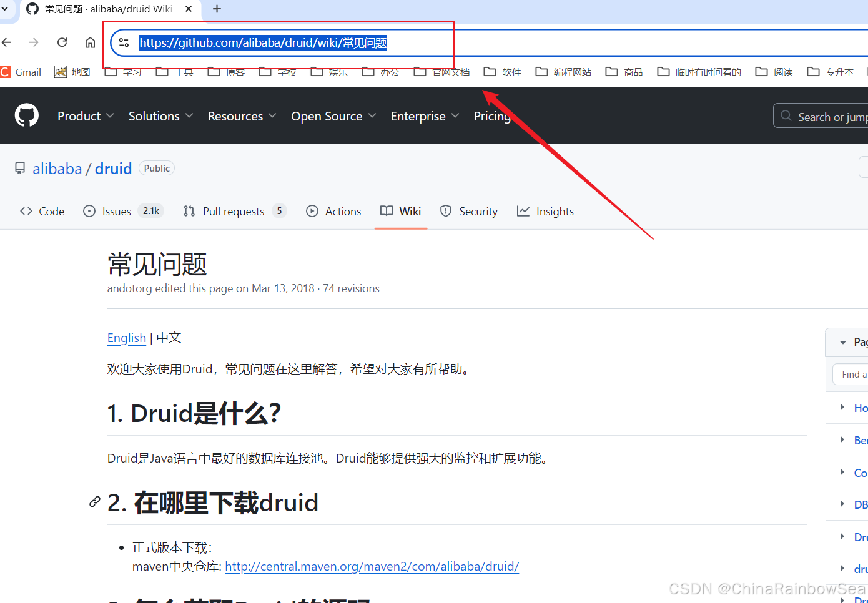
Task: Click the Pull requests branch icon
Action: pos(189,211)
